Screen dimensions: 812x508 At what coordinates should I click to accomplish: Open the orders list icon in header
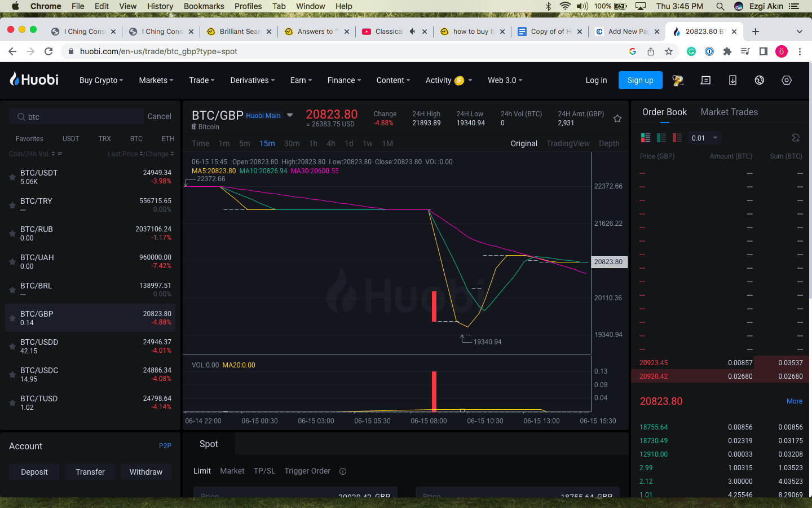[705, 80]
